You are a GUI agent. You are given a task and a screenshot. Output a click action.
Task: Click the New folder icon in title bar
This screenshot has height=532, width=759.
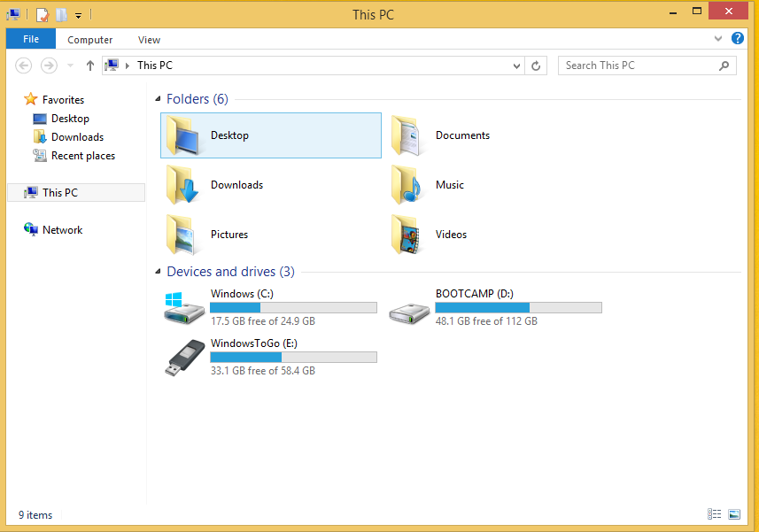coord(61,15)
